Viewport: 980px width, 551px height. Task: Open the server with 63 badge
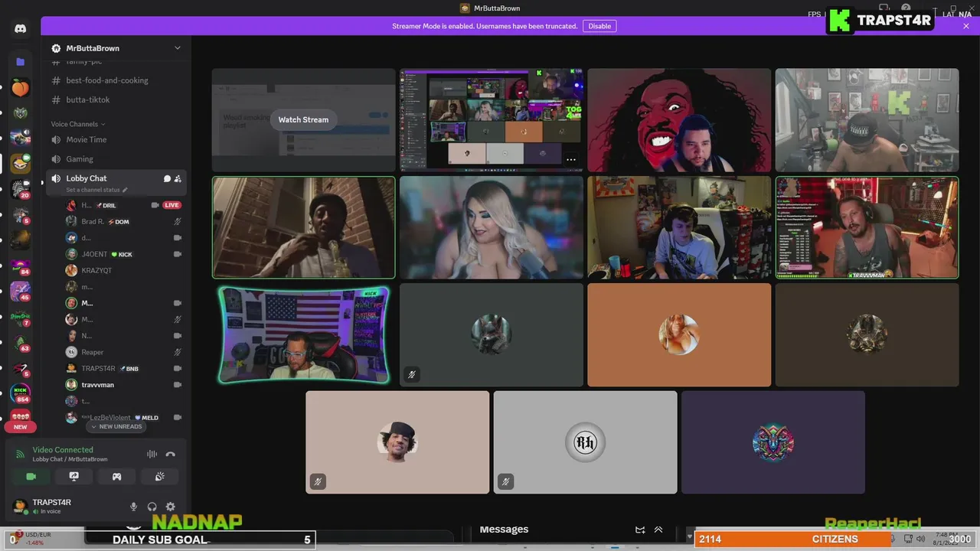pyautogui.click(x=21, y=343)
